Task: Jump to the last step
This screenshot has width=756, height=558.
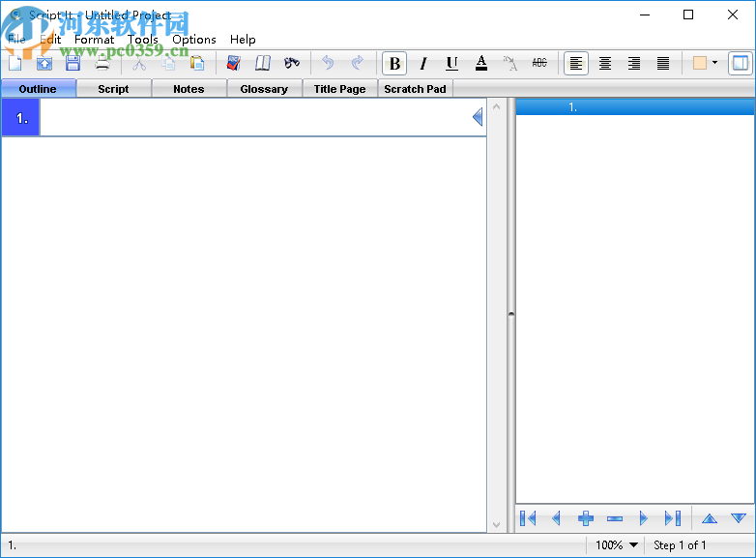Action: (x=673, y=518)
